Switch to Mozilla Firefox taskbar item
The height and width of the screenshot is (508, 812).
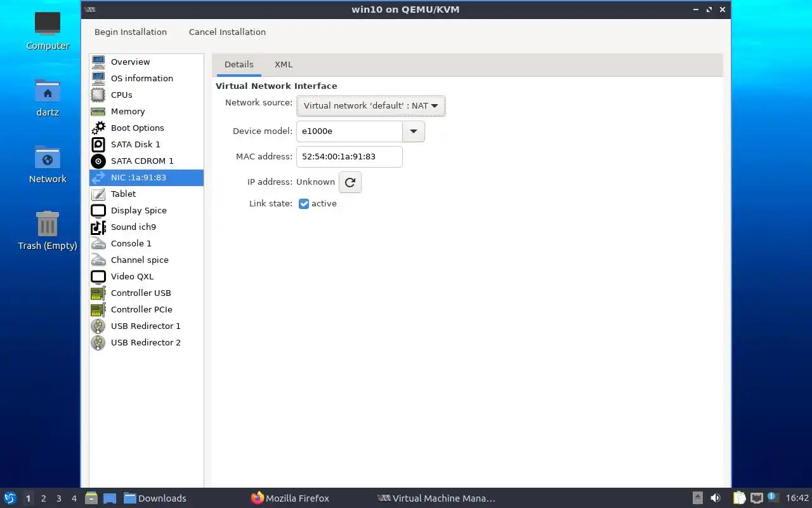(291, 498)
